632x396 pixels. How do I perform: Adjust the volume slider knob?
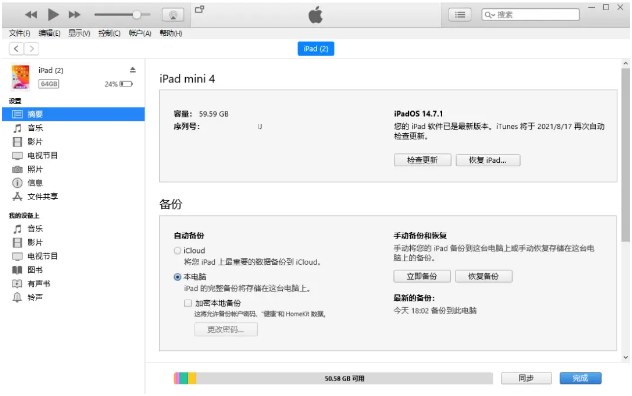(x=137, y=15)
